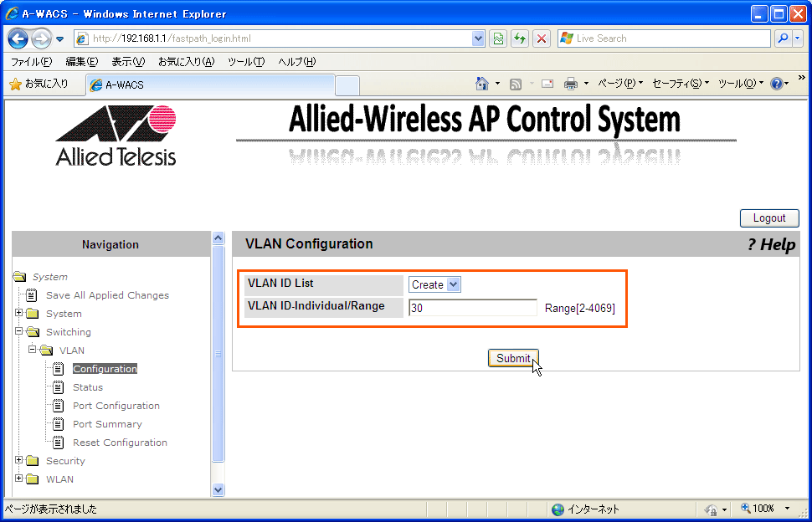
Task: Open the Reset Configuration page
Action: 120,443
